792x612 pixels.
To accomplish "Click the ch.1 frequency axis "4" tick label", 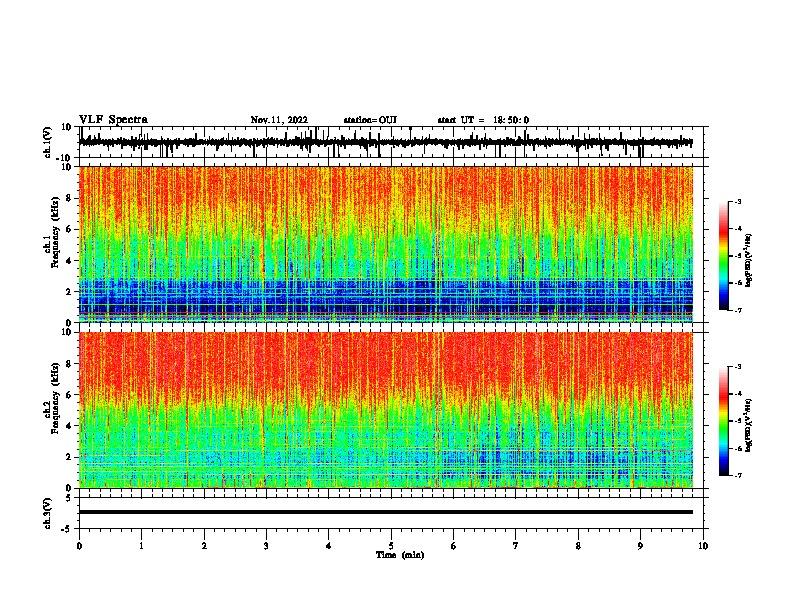I will (x=69, y=261).
